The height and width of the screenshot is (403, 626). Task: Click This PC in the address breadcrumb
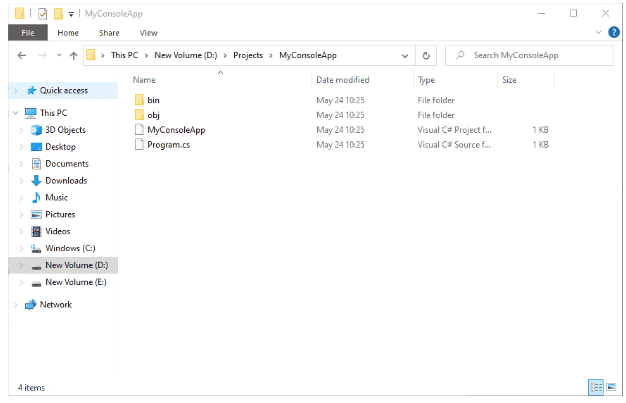click(x=125, y=55)
